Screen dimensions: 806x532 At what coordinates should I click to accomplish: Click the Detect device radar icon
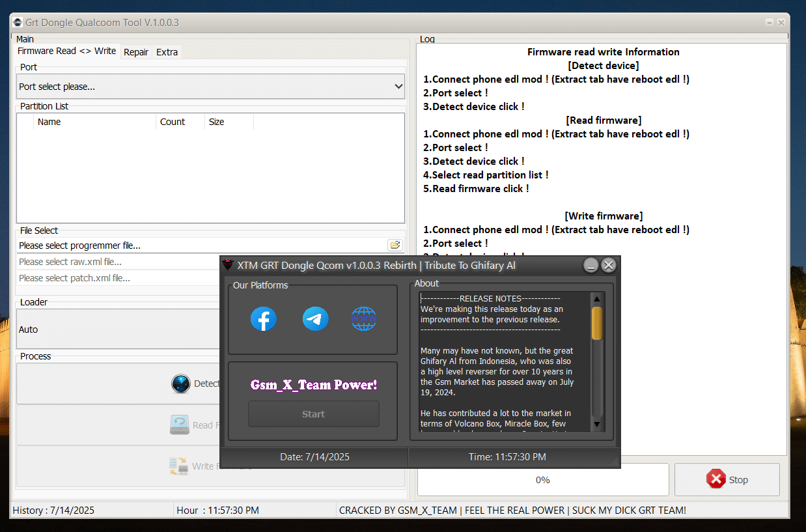click(181, 384)
